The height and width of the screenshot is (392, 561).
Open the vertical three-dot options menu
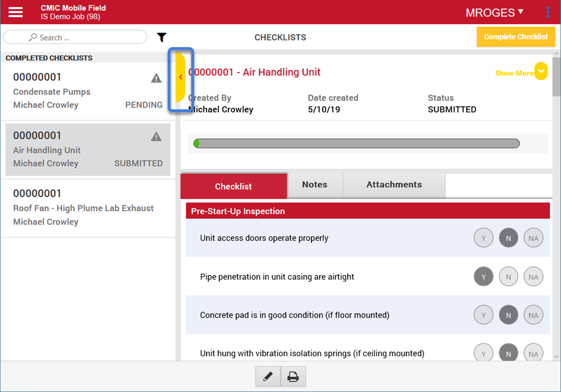(x=548, y=12)
